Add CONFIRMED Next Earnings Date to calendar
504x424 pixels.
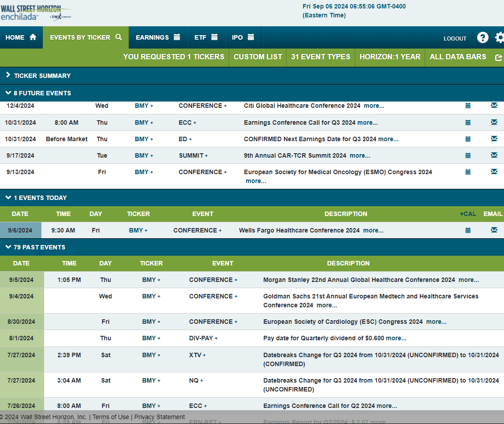click(x=468, y=139)
